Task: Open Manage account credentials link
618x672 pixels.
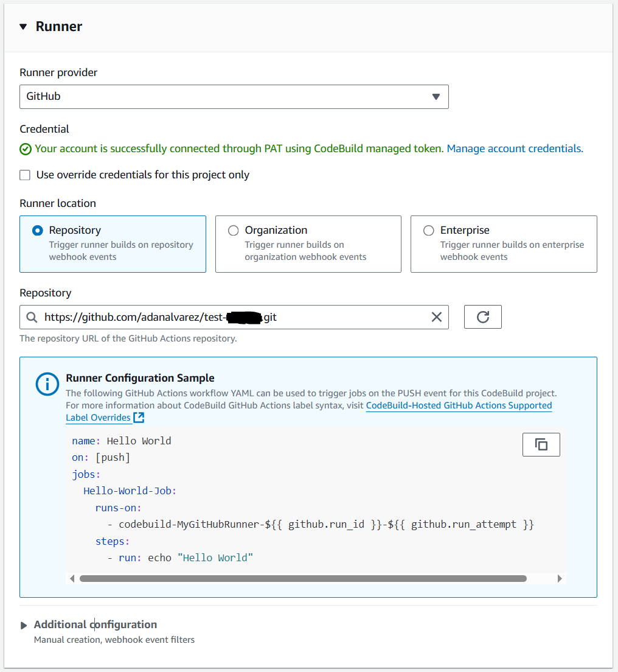Action: (x=515, y=149)
